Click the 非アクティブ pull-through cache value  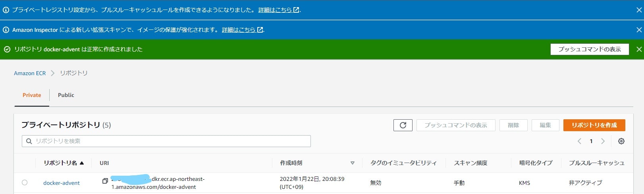585,183
